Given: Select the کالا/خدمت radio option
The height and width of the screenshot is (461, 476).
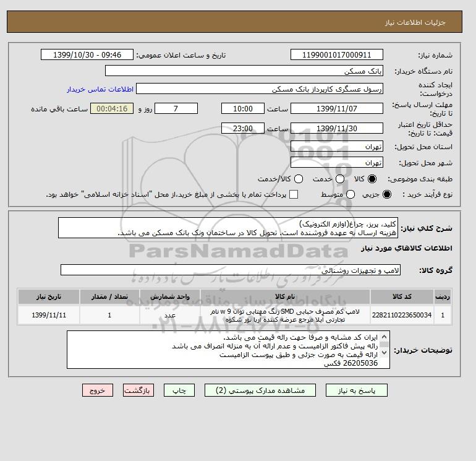Looking at the screenshot, I should [299, 179].
